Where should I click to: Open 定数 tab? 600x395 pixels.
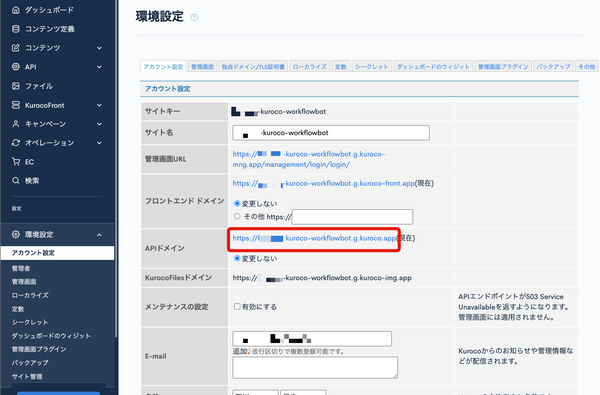341,67
